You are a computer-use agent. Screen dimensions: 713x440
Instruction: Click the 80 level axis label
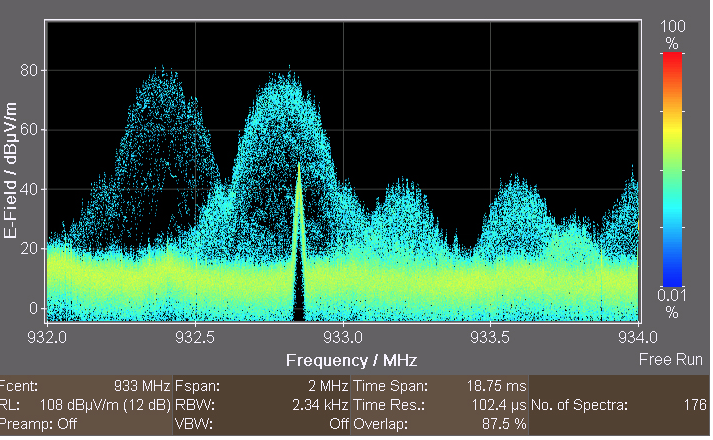[x=29, y=70]
